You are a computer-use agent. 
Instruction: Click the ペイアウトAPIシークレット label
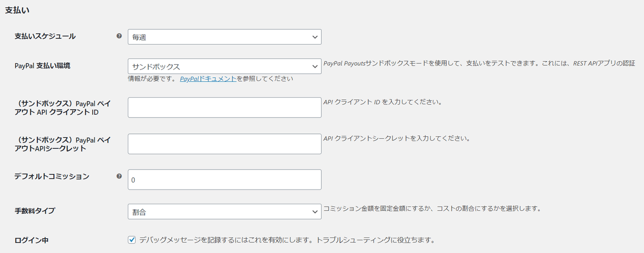(x=63, y=144)
